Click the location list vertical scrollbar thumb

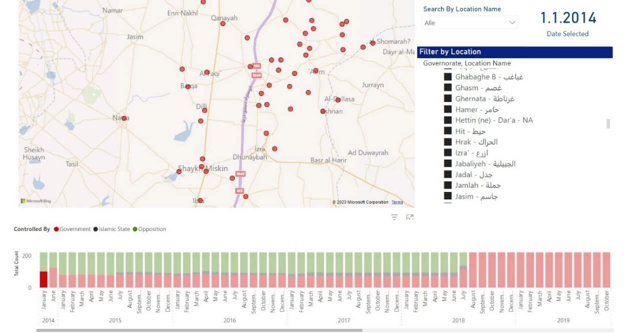pyautogui.click(x=608, y=123)
